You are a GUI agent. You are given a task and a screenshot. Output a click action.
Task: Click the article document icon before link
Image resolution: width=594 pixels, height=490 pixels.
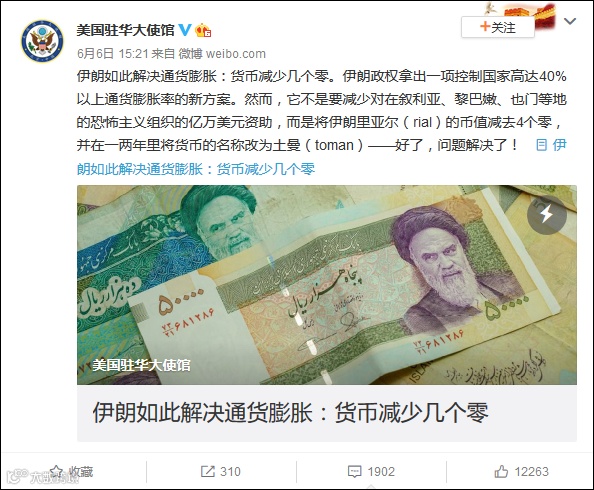541,145
